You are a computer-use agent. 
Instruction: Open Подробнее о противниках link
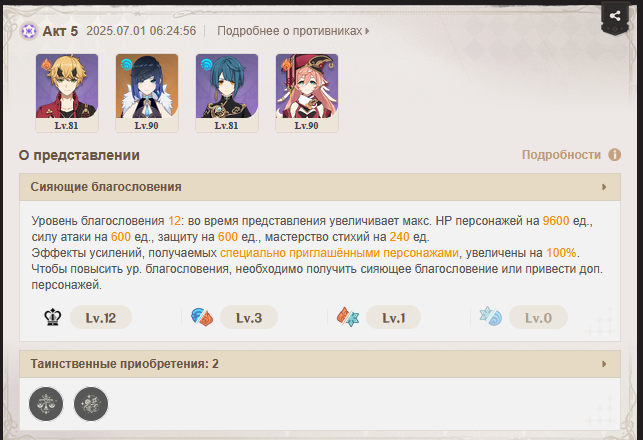click(x=293, y=31)
